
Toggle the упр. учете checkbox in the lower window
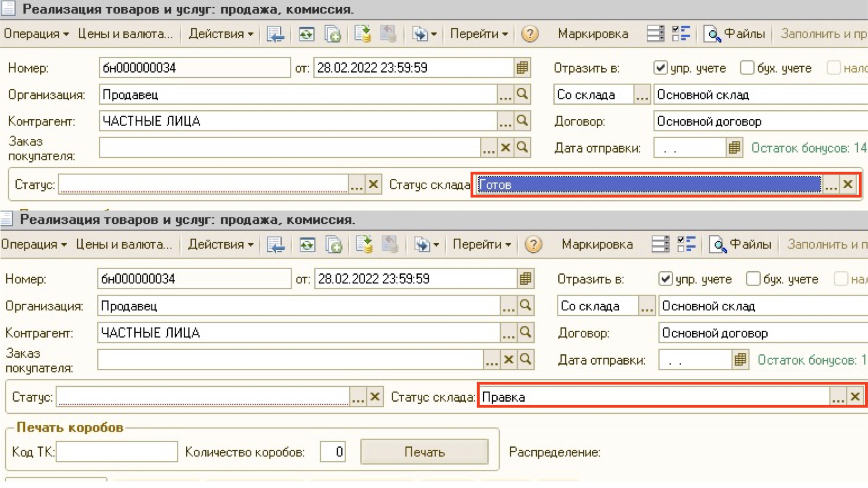point(665,279)
